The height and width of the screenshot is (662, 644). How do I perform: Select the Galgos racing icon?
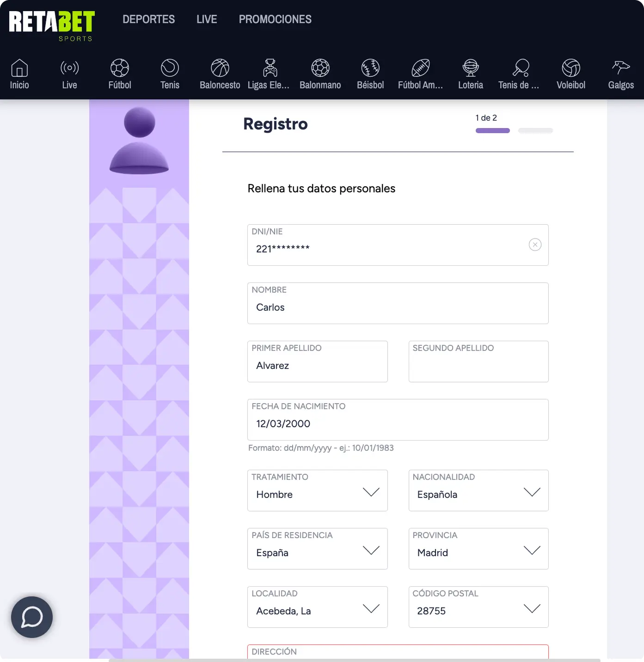620,73
